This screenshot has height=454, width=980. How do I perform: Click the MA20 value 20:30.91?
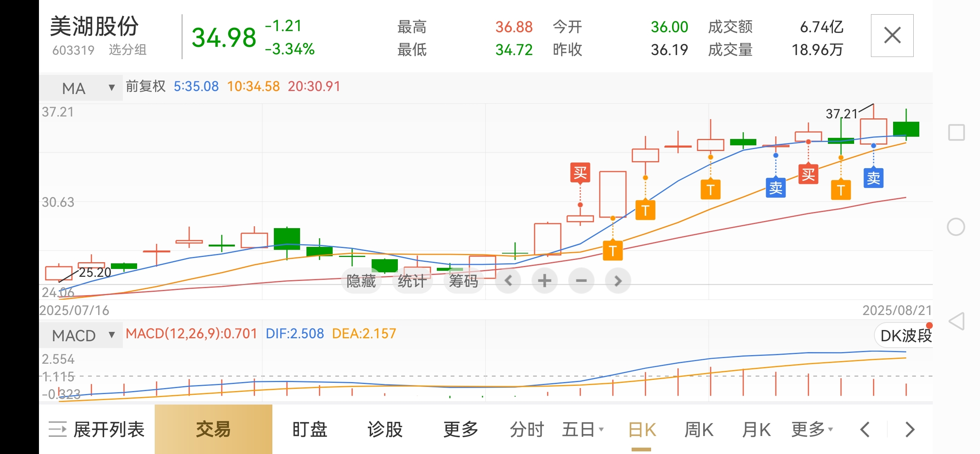(314, 87)
